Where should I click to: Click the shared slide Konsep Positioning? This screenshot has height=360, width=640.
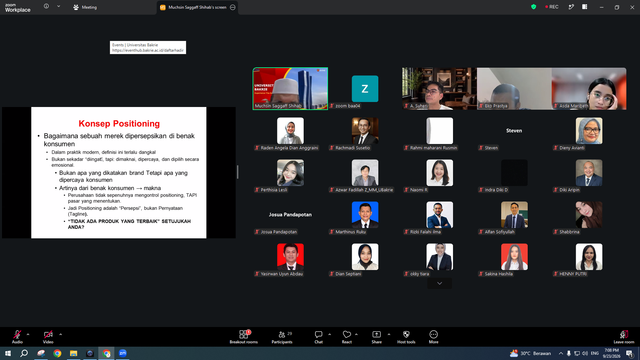[119, 173]
